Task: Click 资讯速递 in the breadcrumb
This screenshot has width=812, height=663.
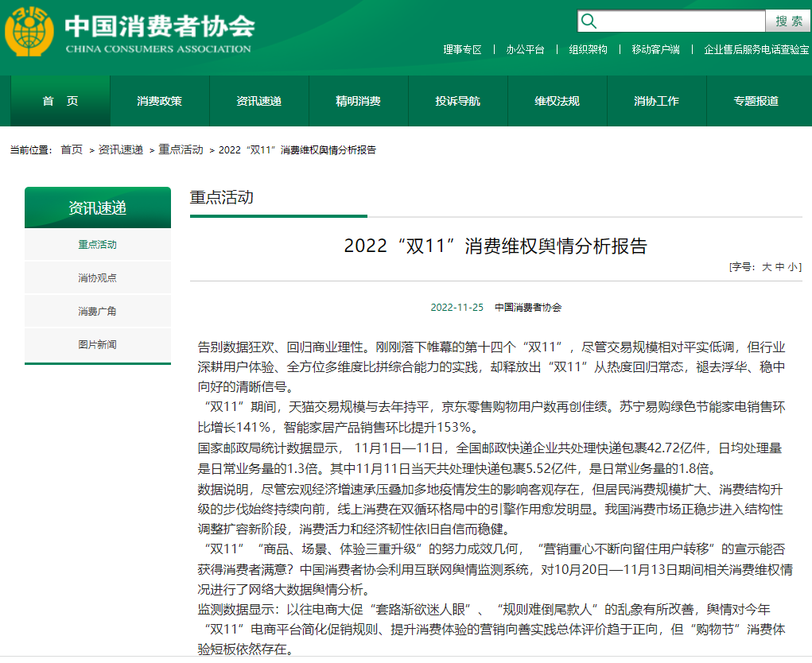Action: point(121,149)
